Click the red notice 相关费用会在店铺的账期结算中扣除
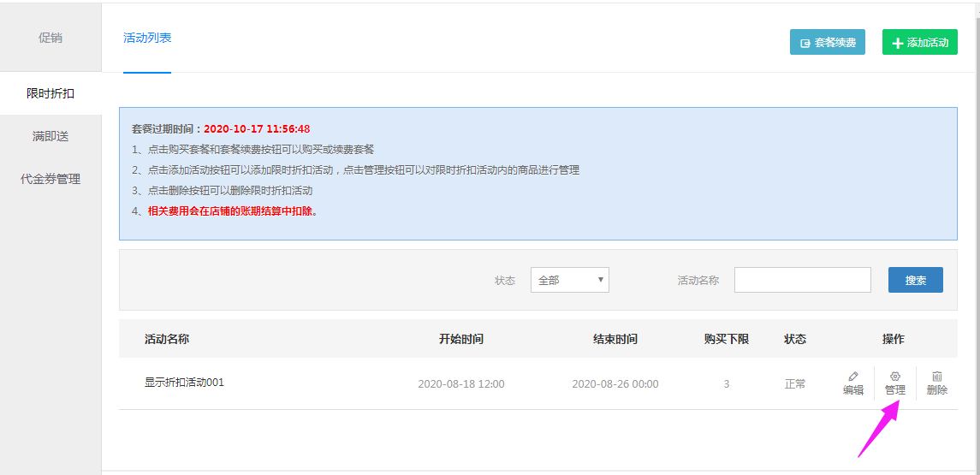The image size is (980, 475). pyautogui.click(x=232, y=211)
